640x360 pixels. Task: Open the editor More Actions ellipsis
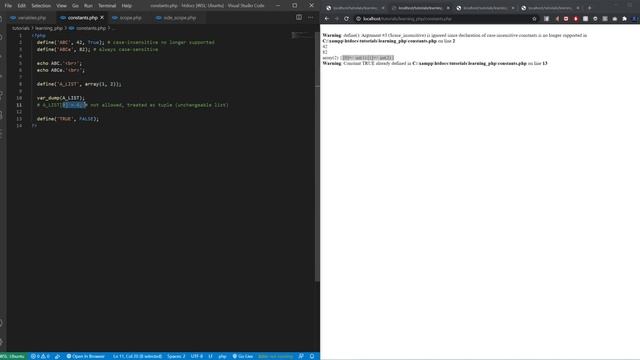click(311, 18)
